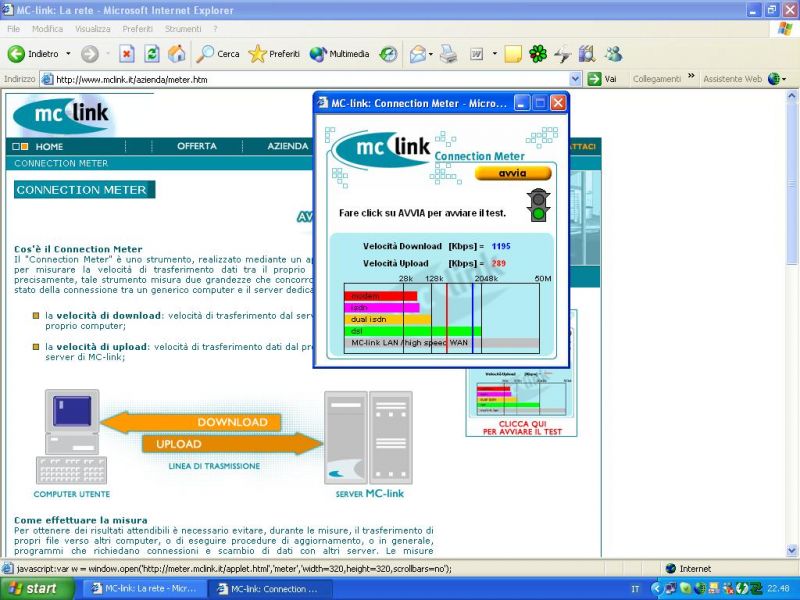Go to the Home page house icon
Viewport: 800px width, 600px height.
coord(177,54)
